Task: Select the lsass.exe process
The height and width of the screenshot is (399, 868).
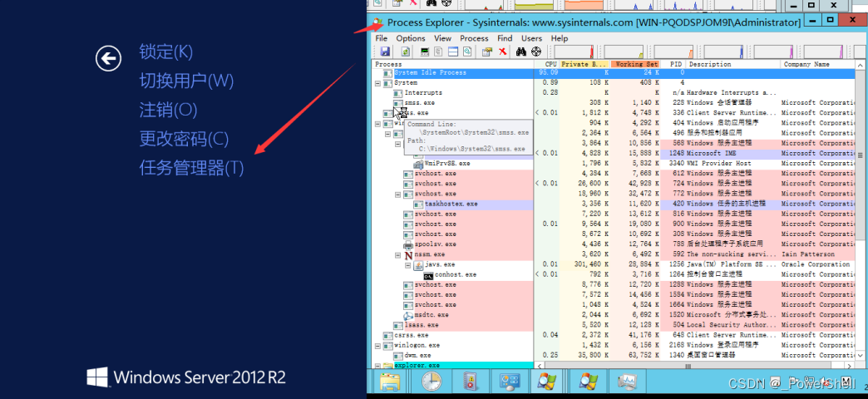Action: [422, 325]
